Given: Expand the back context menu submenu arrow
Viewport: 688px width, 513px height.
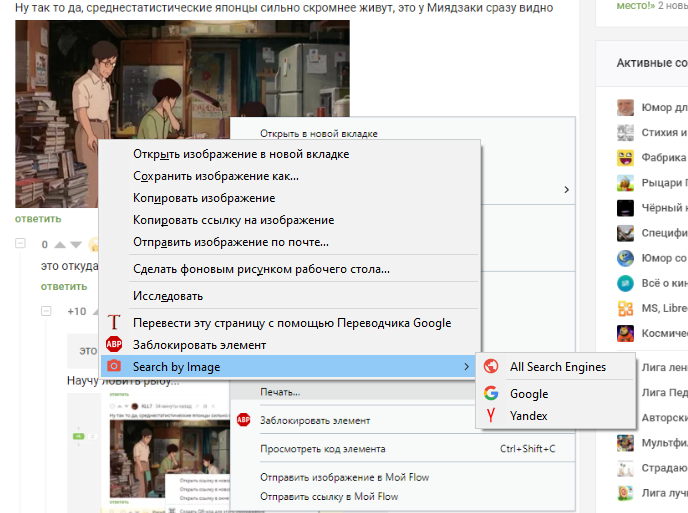Looking at the screenshot, I should coord(566,190).
